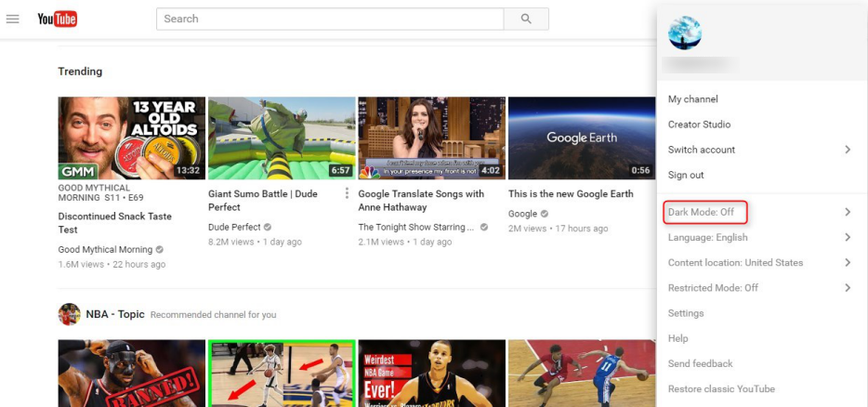This screenshot has height=407, width=868.
Task: Choose Restore classic YouTube
Action: (721, 388)
